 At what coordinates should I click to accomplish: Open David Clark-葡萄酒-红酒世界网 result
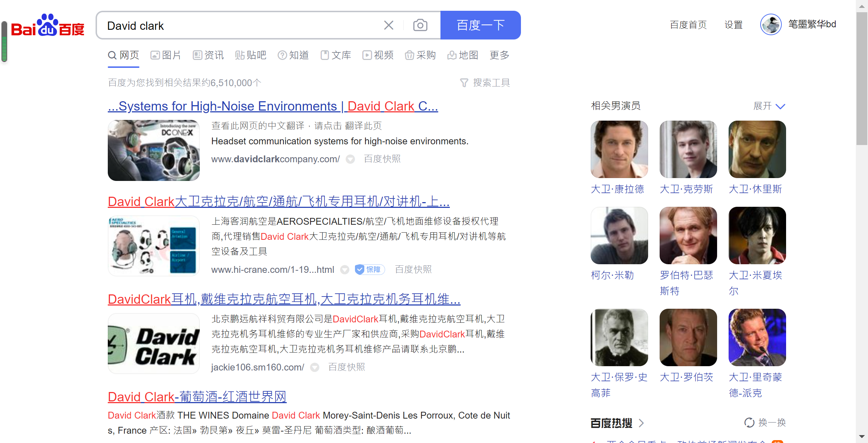tap(197, 397)
